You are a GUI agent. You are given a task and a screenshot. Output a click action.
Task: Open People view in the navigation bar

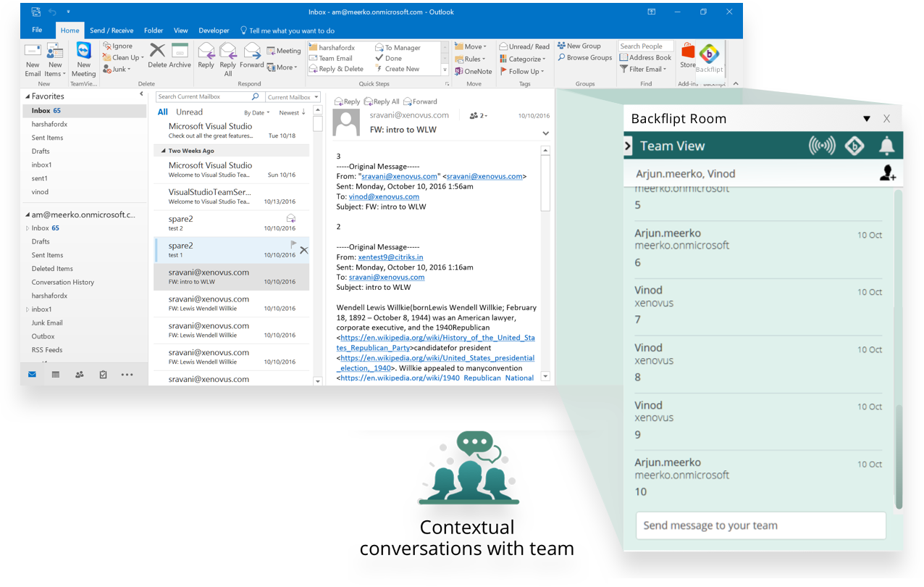click(x=80, y=375)
